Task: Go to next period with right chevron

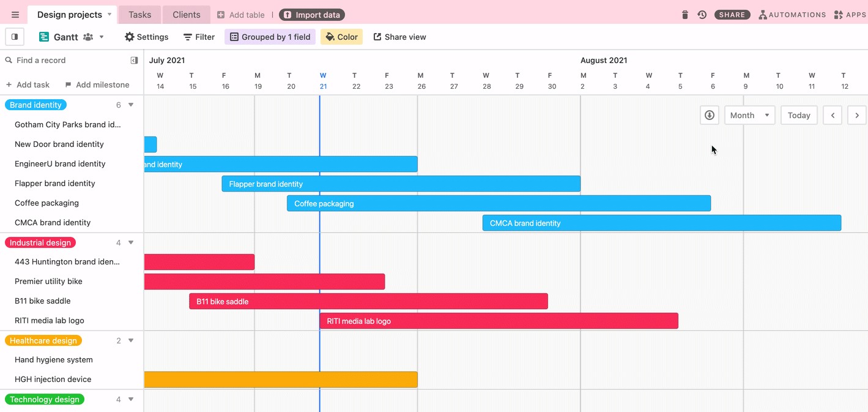Action: tap(856, 115)
